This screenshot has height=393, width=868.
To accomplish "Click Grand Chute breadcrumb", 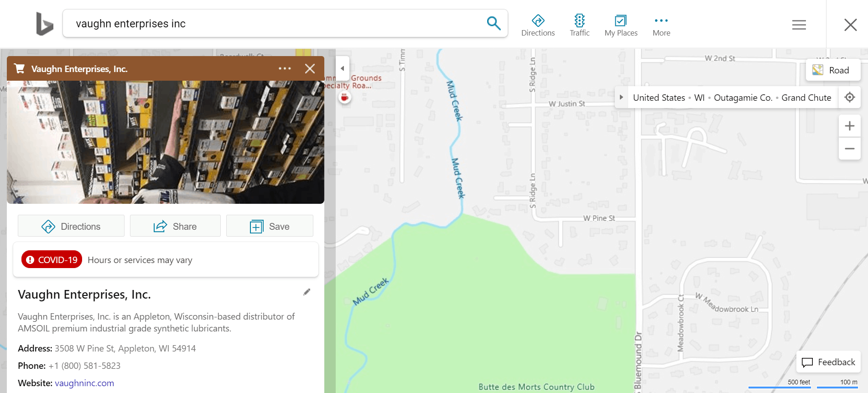I will click(x=806, y=98).
